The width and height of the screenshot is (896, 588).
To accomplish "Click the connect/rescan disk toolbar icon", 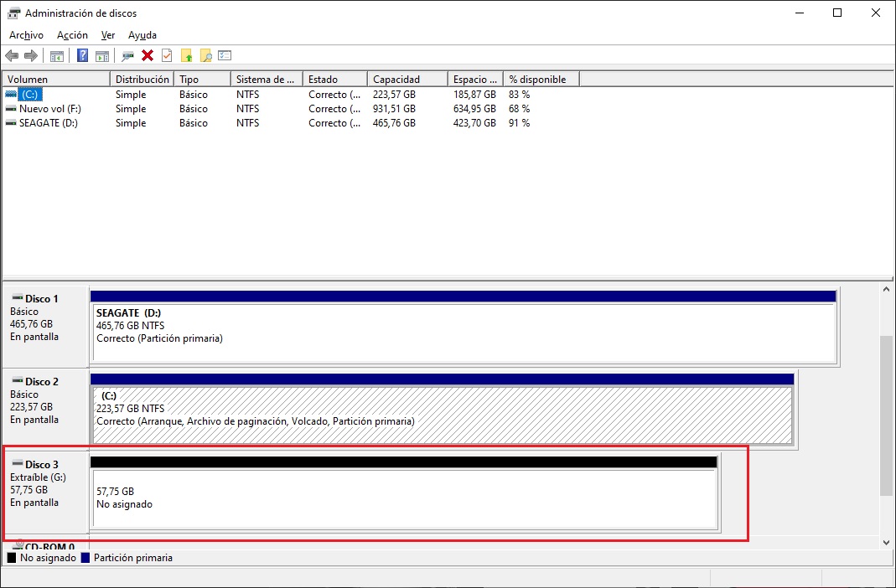I will tap(127, 56).
